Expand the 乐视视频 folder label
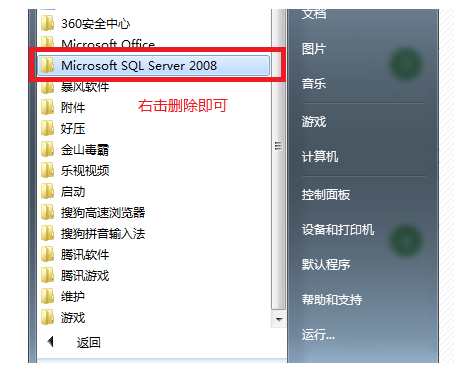 [85, 170]
